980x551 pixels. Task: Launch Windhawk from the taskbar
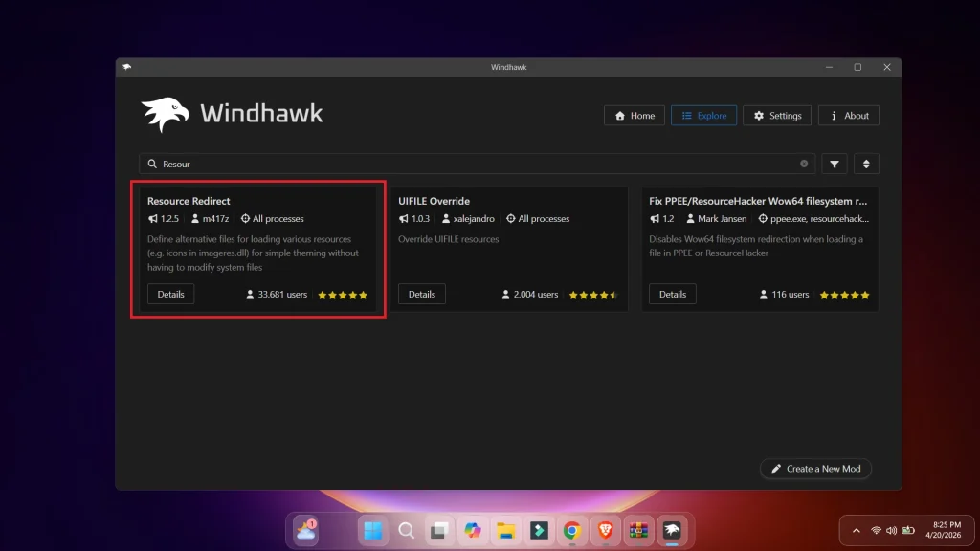670,530
